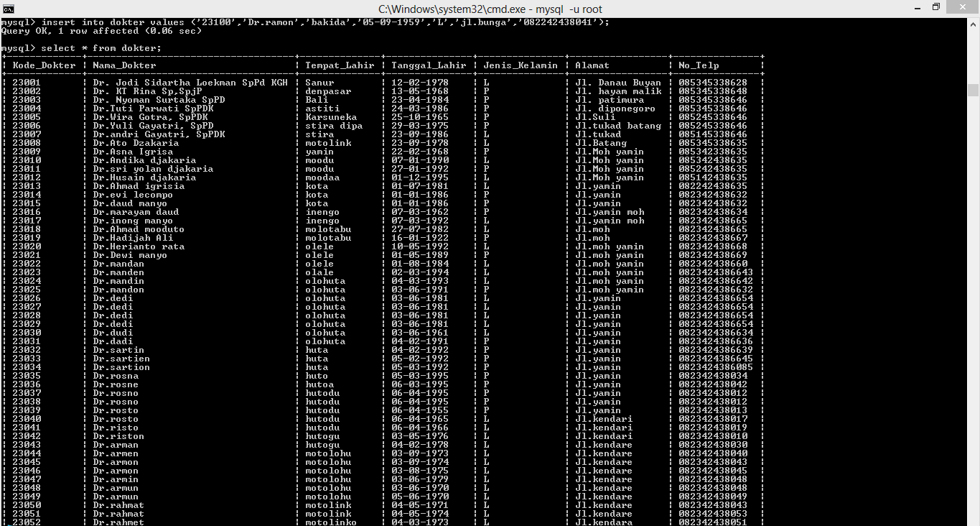Click the select * from dokter command line
Image resolution: width=980 pixels, height=526 pixels.
pyautogui.click(x=81, y=48)
